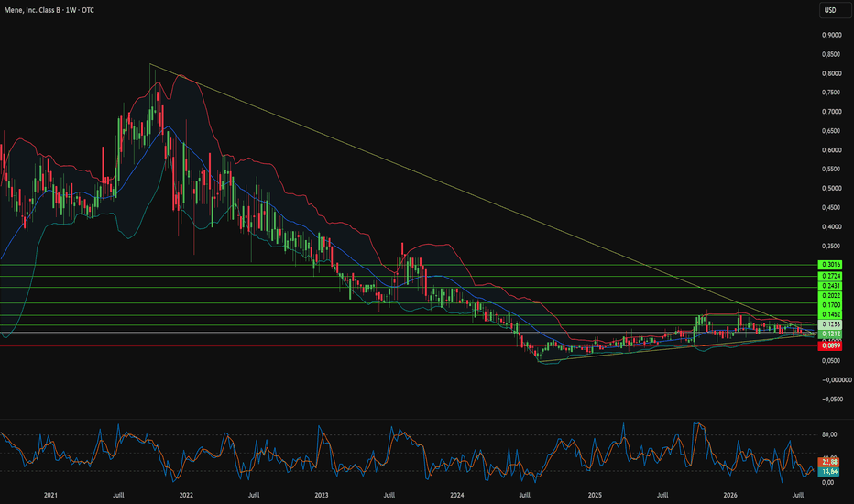
Task: Click the 2024 label on the time axis
Action: (457, 495)
